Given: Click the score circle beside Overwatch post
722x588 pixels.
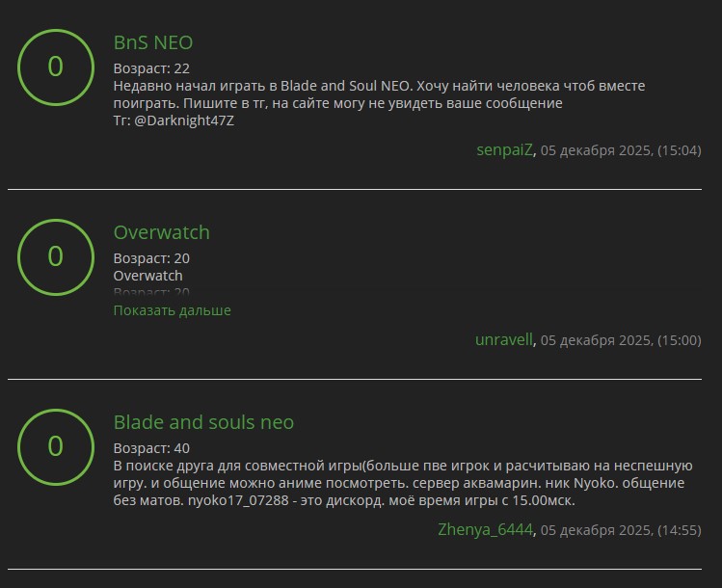Looking at the screenshot, I should click(55, 256).
